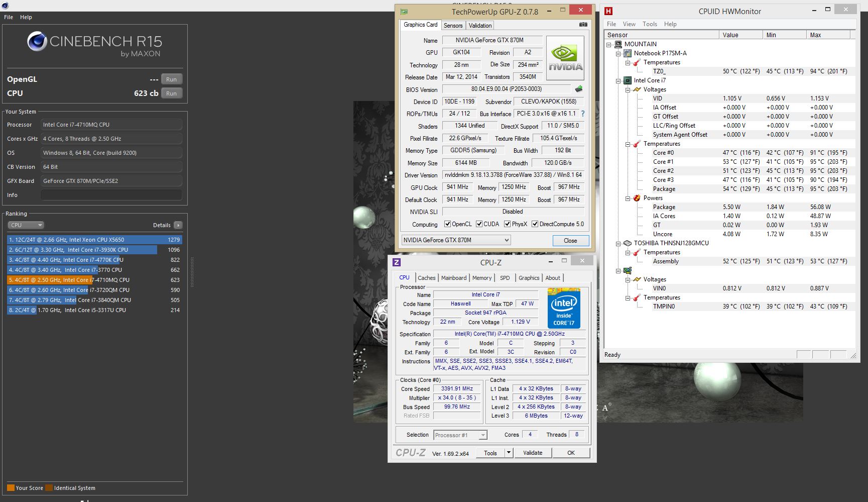Switch to the Sensors tab in GPU-Z
Screen dimensions: 868x502
coord(453,26)
